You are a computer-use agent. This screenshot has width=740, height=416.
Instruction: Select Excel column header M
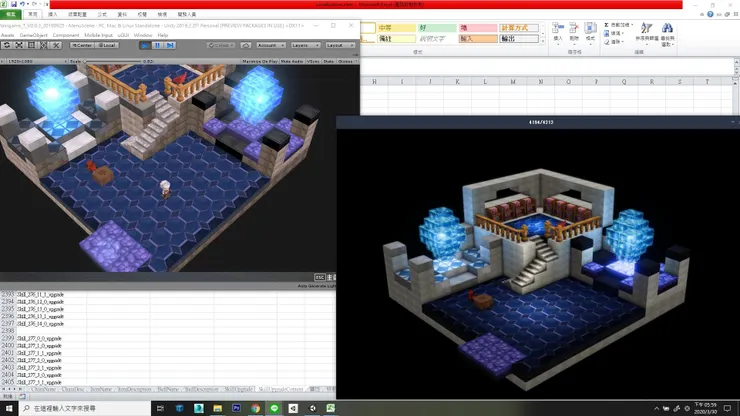point(513,82)
